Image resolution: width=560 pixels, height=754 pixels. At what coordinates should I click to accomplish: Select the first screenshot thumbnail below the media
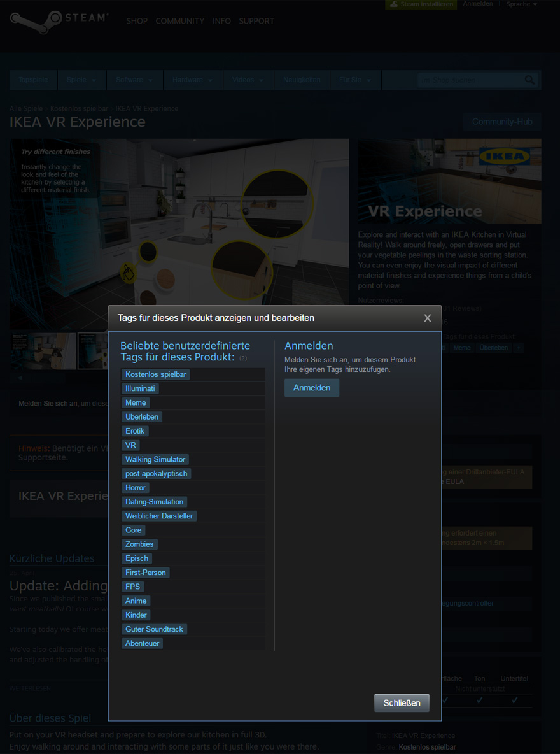point(43,351)
